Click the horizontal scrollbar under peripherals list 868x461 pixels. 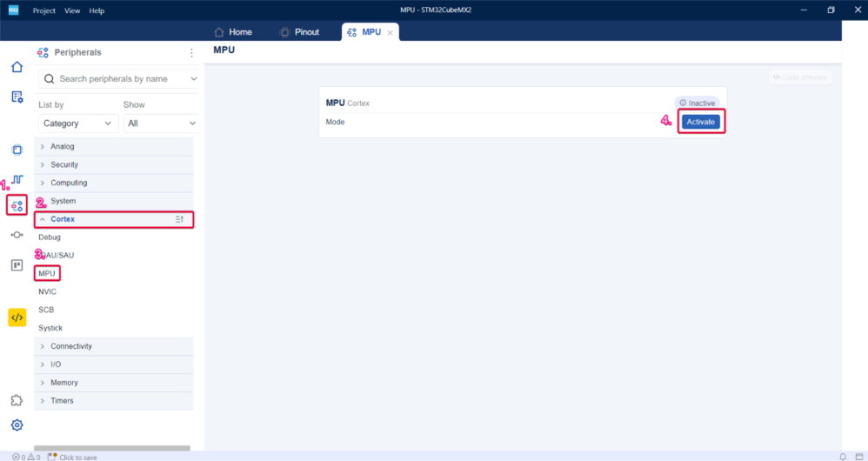pyautogui.click(x=112, y=448)
